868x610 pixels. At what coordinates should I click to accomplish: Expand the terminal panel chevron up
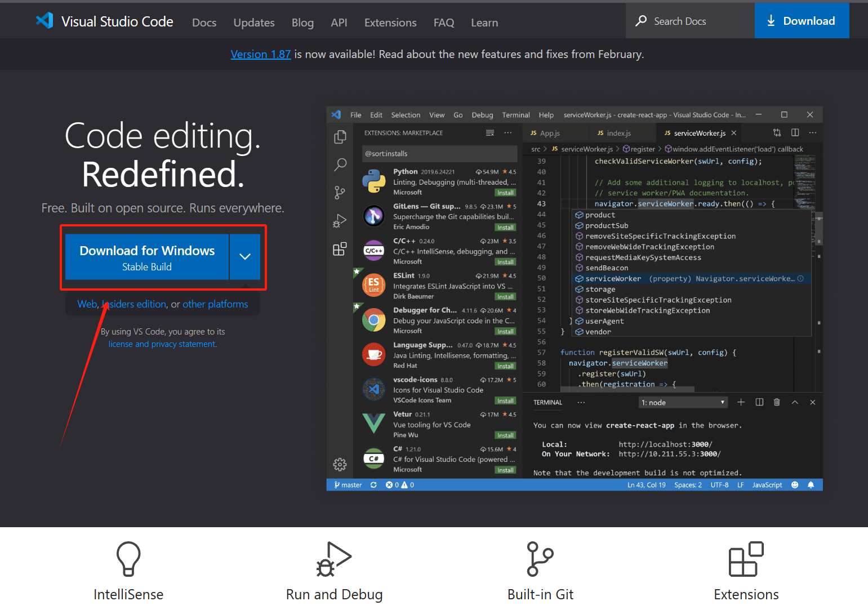pyautogui.click(x=795, y=402)
